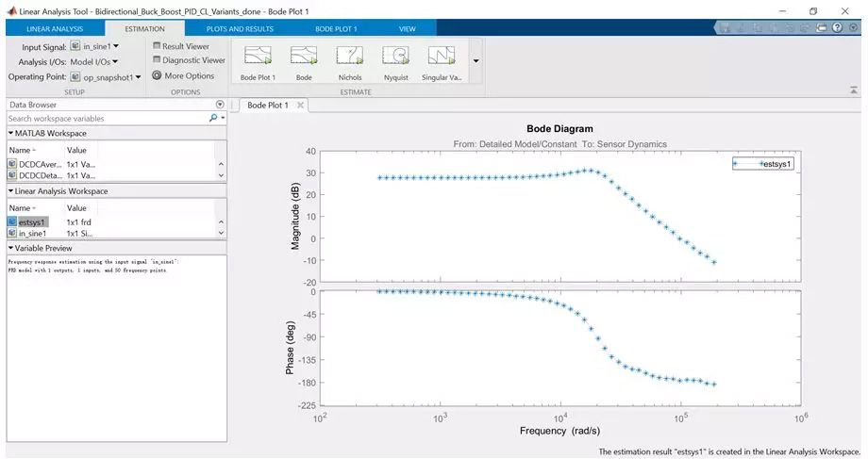Screen dimensions: 868x459
Task: Click the search magnifier in Data Browser
Action: tap(213, 119)
